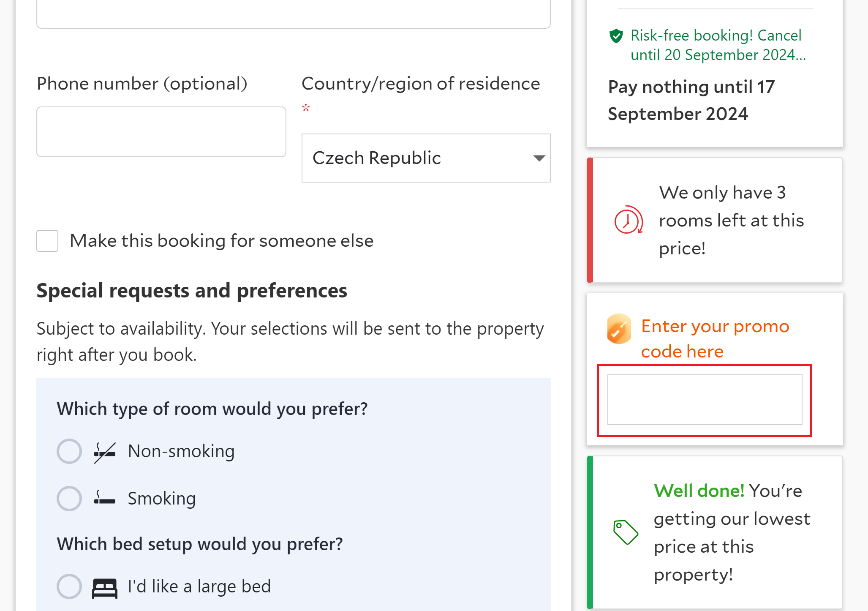
Task: Check 'Make this booking for someone else'
Action: coord(47,241)
